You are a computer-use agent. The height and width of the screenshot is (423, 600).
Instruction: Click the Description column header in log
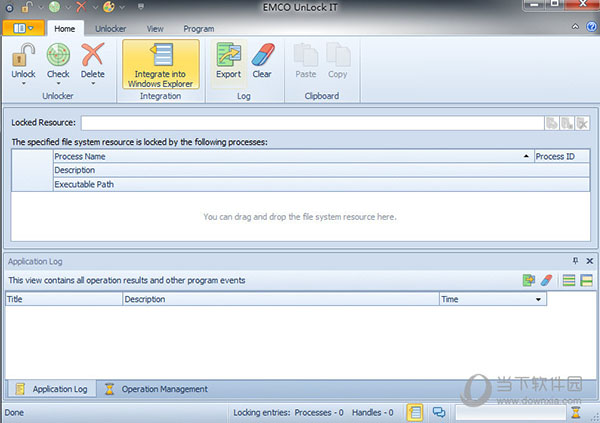(x=281, y=299)
